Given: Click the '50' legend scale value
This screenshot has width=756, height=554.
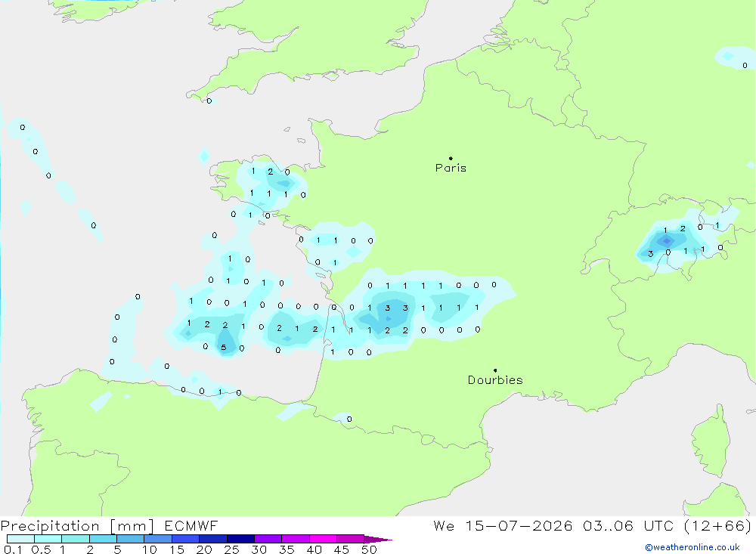Looking at the screenshot, I should click(x=369, y=549).
